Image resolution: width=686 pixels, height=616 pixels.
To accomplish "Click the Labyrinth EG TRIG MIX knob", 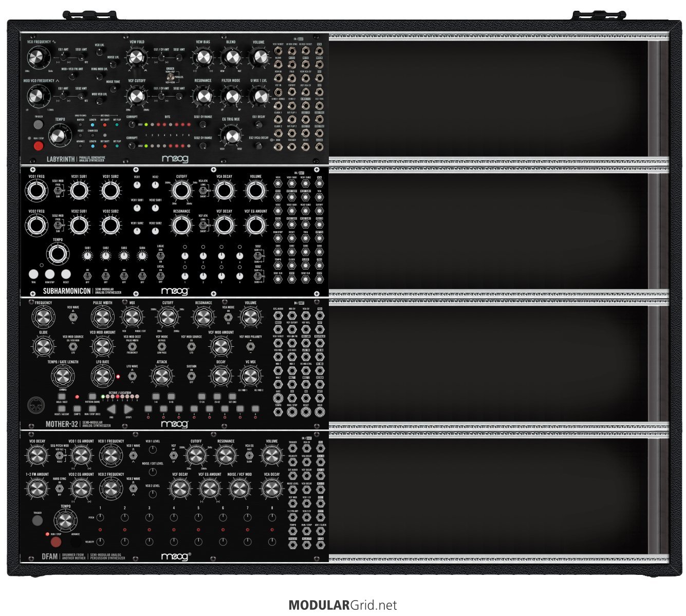I will click(233, 137).
